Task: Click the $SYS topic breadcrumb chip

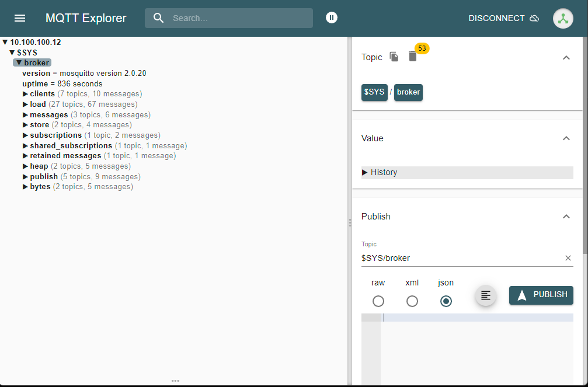Action: click(374, 92)
